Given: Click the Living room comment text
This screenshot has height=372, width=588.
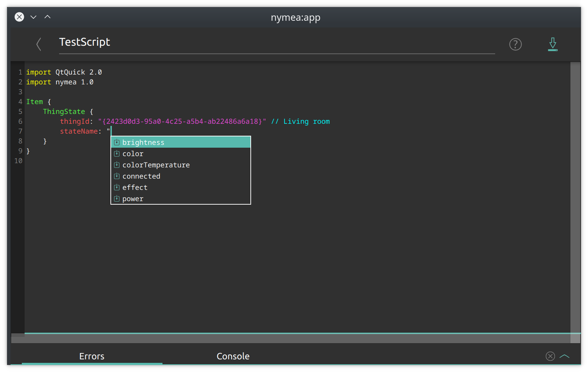Looking at the screenshot, I should [x=300, y=121].
